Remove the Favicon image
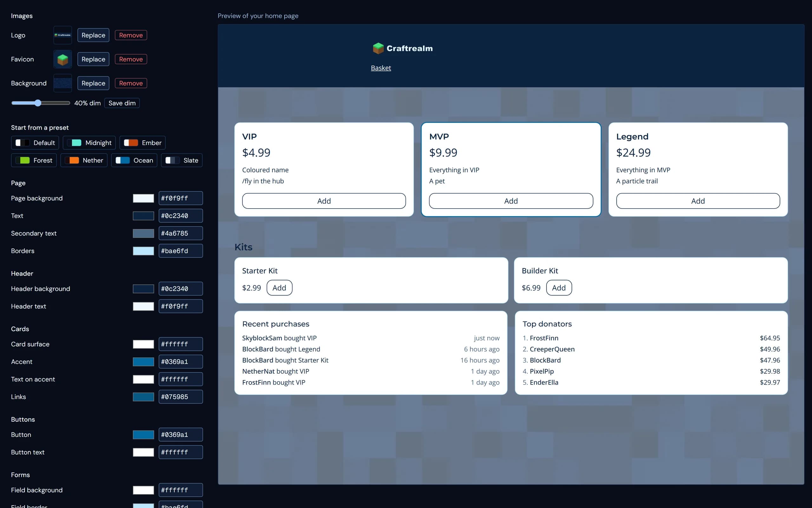This screenshot has width=812, height=508. (x=131, y=59)
